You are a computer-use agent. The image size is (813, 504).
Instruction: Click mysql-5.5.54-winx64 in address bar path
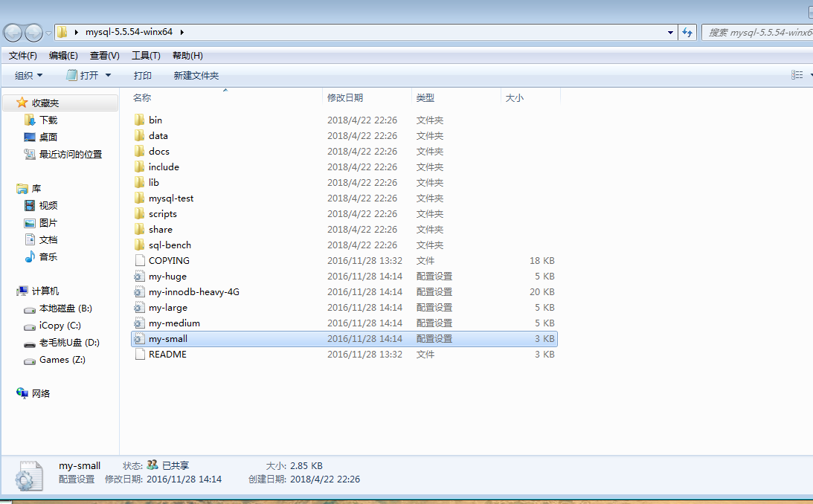[x=129, y=32]
